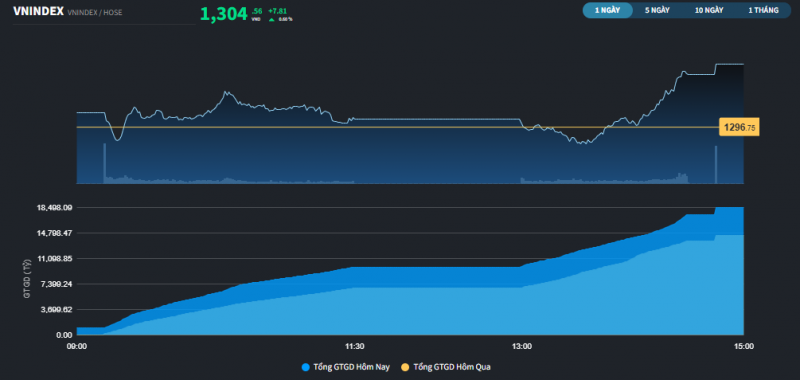Click the 11:30 time axis label
The image size is (800, 380).
coord(355,346)
